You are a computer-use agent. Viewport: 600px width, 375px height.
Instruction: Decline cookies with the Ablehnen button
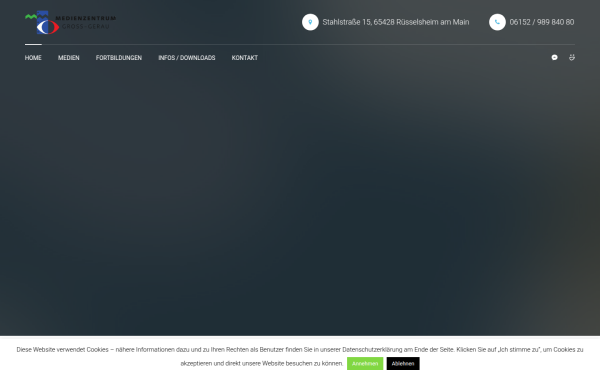pyautogui.click(x=403, y=364)
